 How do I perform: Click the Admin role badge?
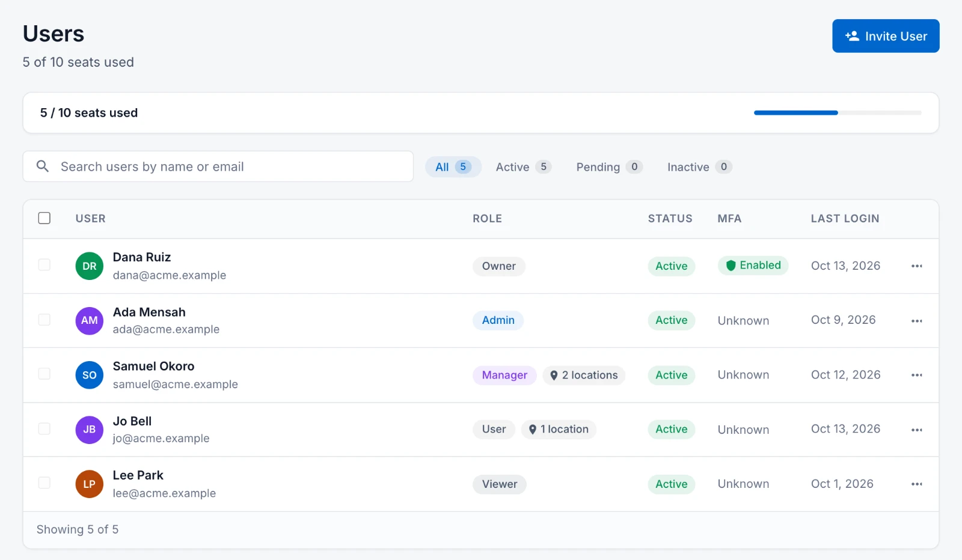click(498, 320)
